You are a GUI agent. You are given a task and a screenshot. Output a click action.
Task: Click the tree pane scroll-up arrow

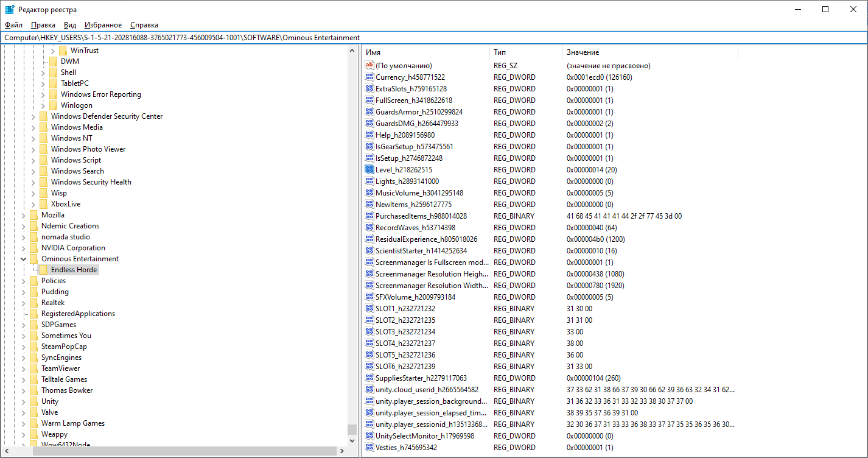click(x=352, y=51)
